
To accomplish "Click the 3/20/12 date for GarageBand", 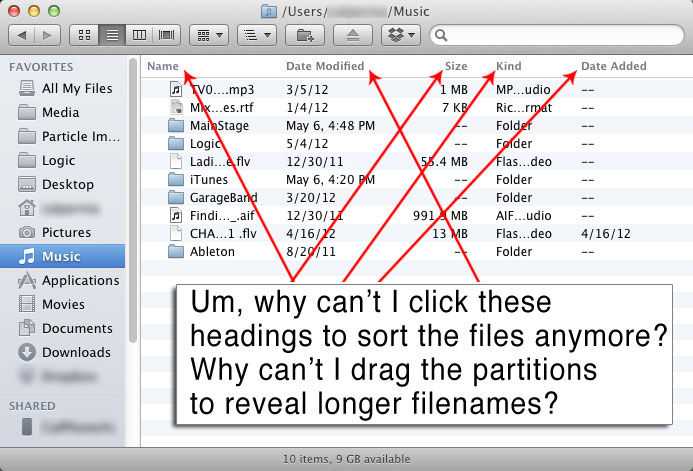I will pyautogui.click(x=311, y=198).
